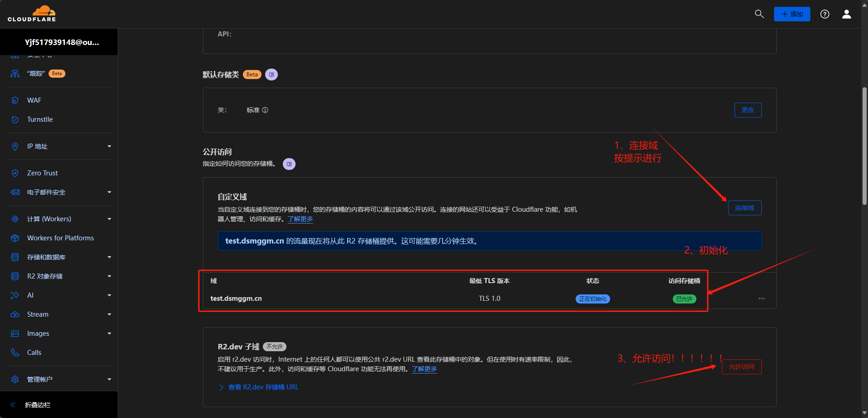Click the Stream cloud play icon
This screenshot has height=418, width=868.
click(15, 314)
